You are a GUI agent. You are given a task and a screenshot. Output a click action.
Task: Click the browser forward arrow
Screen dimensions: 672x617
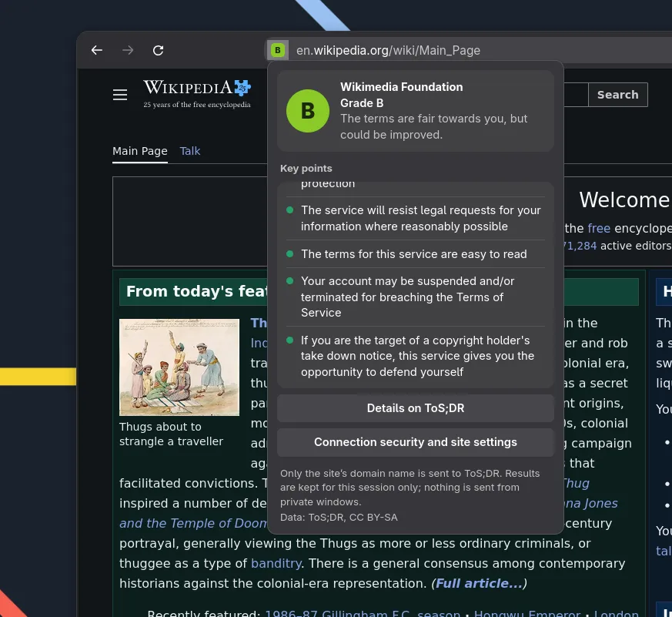pos(128,50)
